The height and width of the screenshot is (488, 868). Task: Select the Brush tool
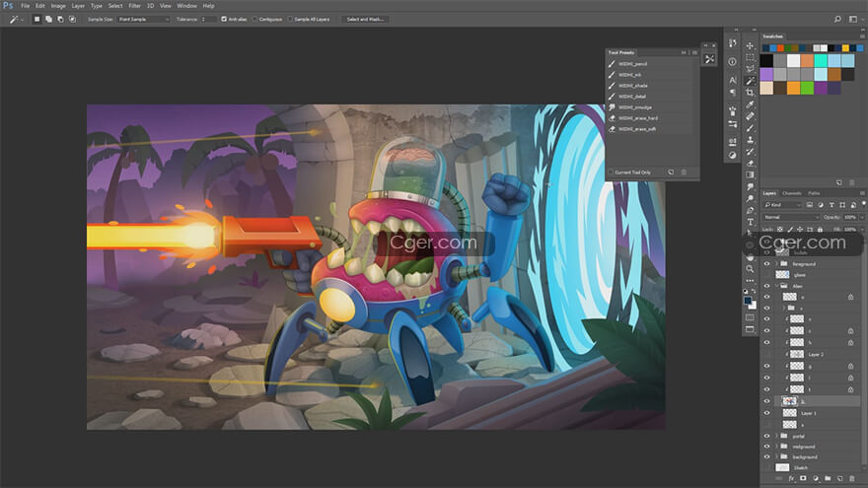[750, 128]
